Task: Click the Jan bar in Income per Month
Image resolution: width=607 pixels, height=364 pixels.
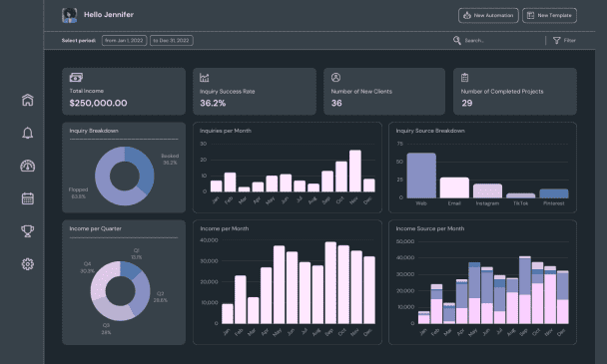Action: 228,314
